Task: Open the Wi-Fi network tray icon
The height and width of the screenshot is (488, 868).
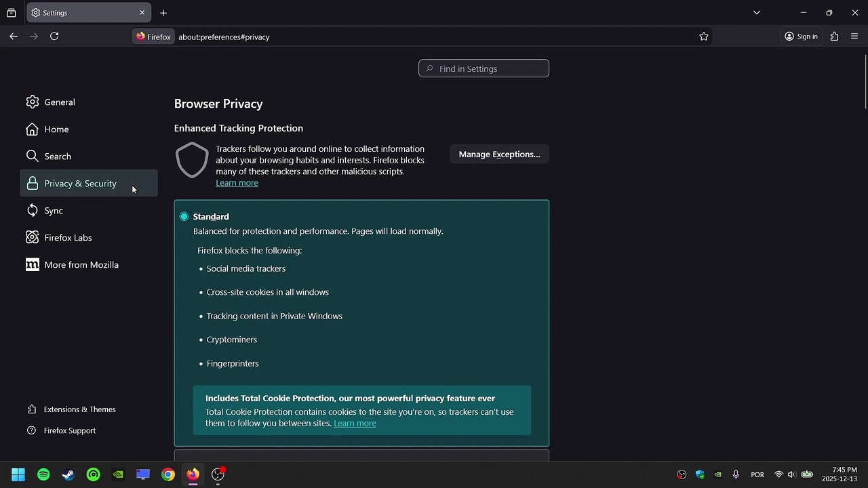Action: coord(778,474)
